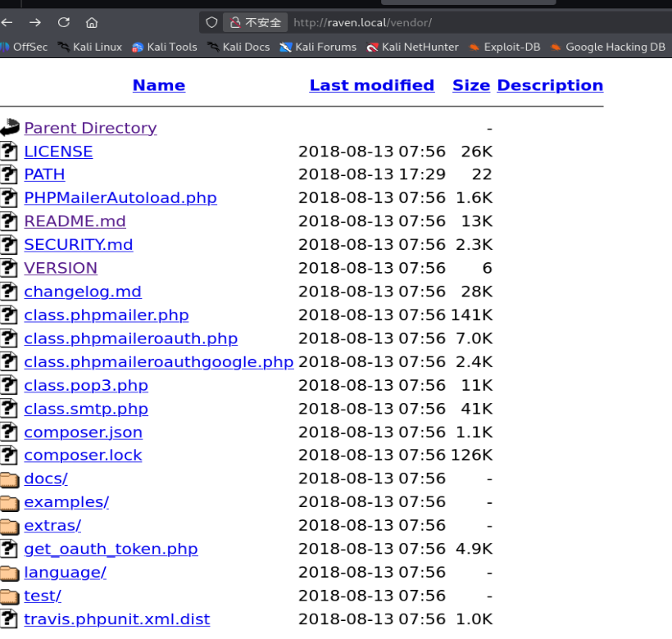Click the folder icon beside examples/
Viewport: 672px width, 639px height.
[10, 503]
